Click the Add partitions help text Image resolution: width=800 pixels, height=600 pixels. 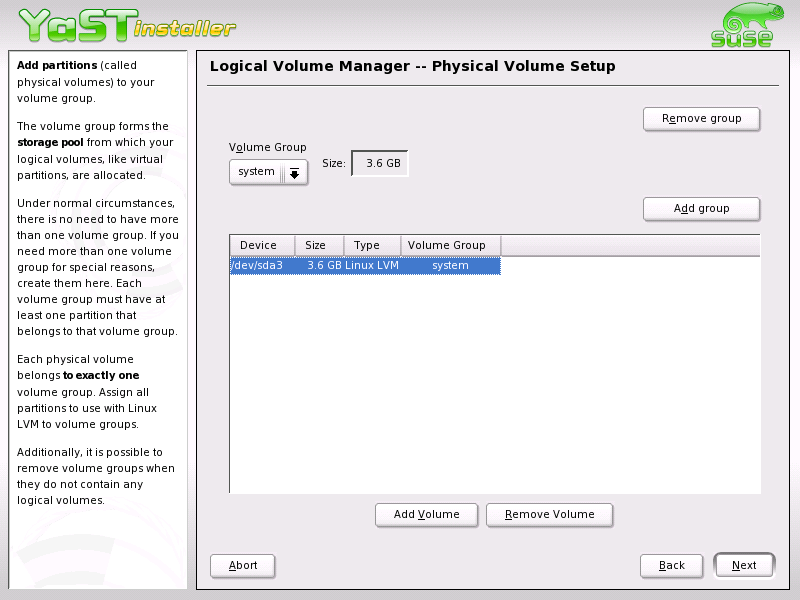95,82
